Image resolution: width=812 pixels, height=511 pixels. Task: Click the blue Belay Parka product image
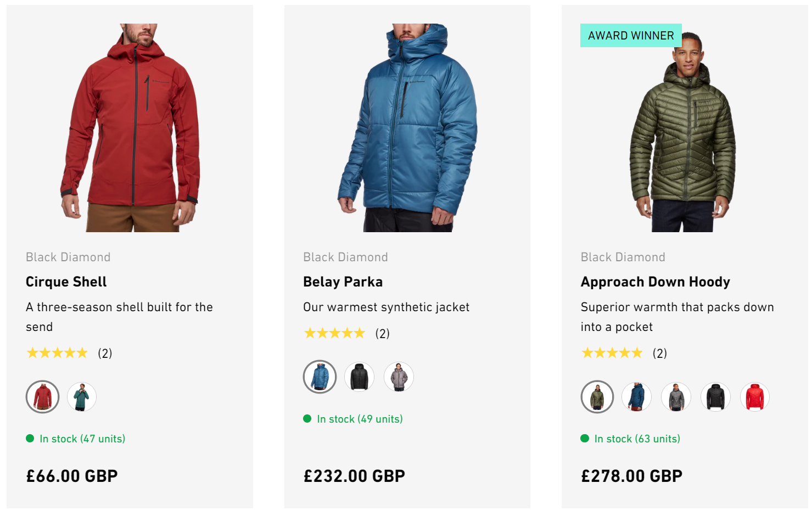pos(407,127)
